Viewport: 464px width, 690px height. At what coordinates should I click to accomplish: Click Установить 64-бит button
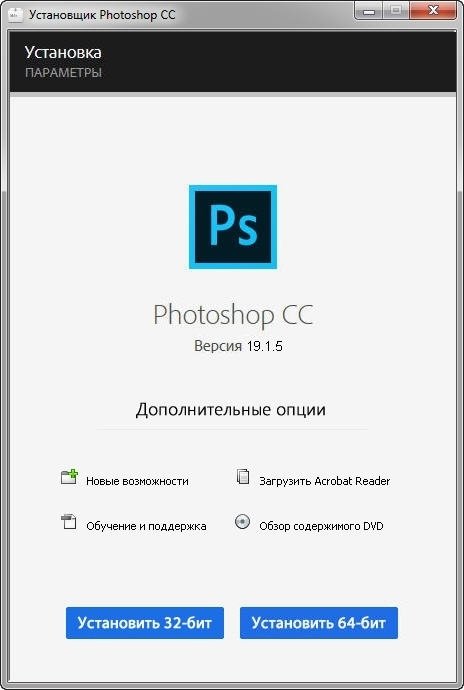pos(319,623)
